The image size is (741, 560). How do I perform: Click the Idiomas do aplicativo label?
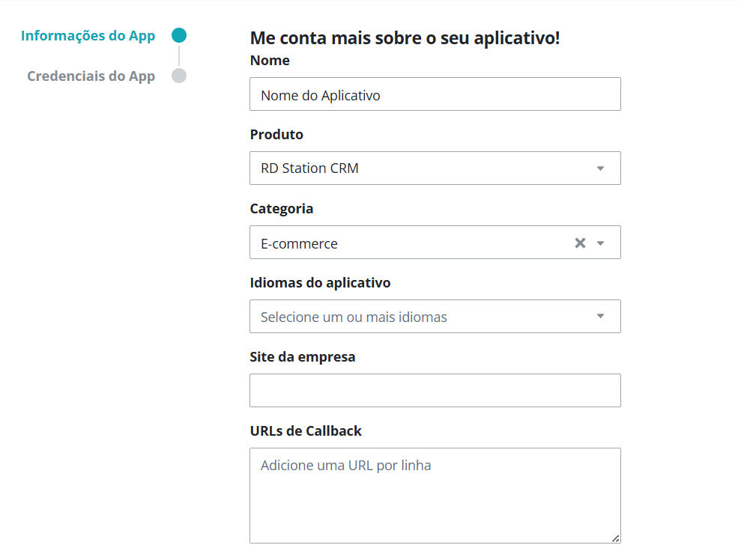pos(320,283)
